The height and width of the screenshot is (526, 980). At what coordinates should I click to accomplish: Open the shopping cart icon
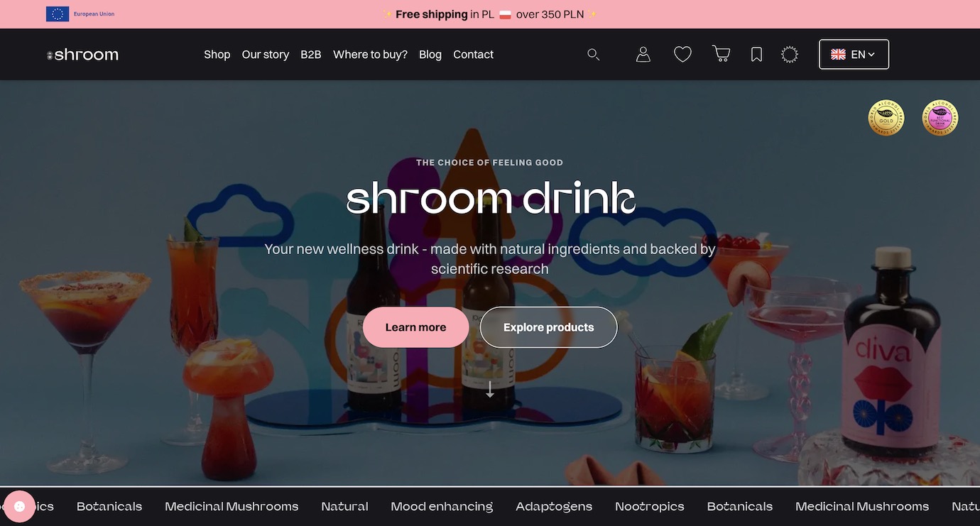tap(721, 53)
